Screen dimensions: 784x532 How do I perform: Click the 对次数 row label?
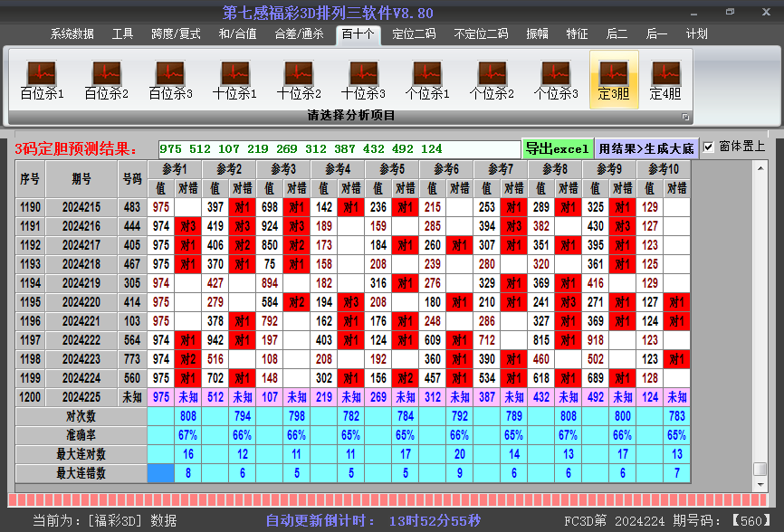[x=81, y=416]
